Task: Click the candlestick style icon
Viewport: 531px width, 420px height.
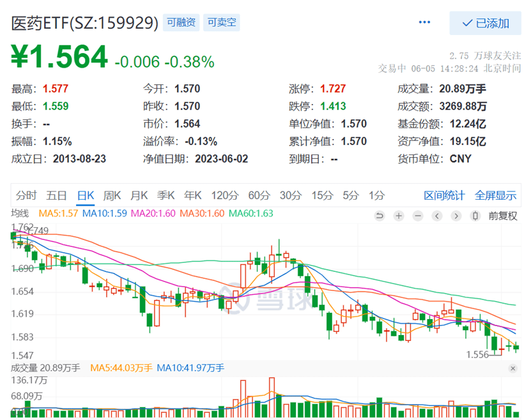Action: (x=475, y=216)
